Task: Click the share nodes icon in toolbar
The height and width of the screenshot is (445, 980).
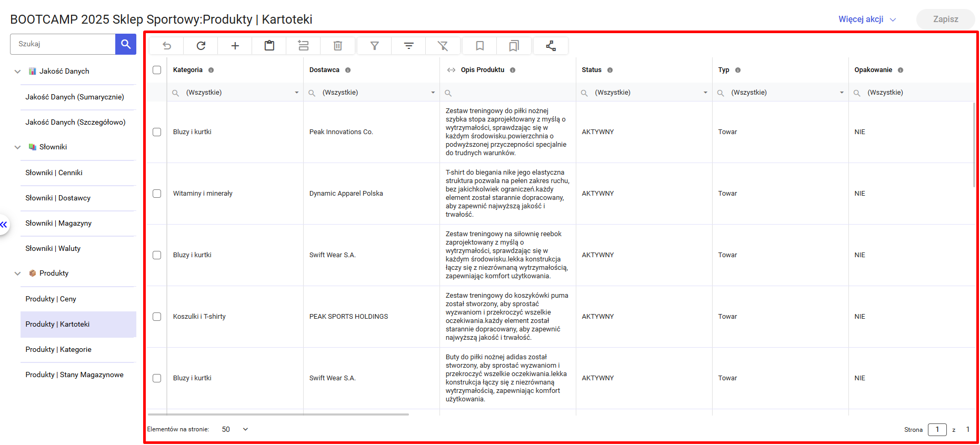Action: coord(551,46)
